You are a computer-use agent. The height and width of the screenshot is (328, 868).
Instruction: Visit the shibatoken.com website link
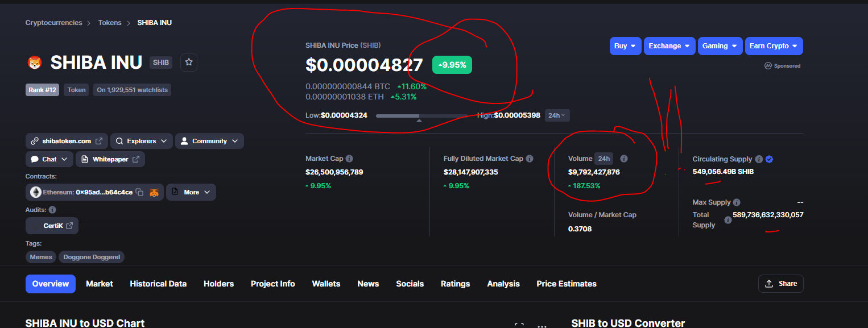(x=67, y=141)
